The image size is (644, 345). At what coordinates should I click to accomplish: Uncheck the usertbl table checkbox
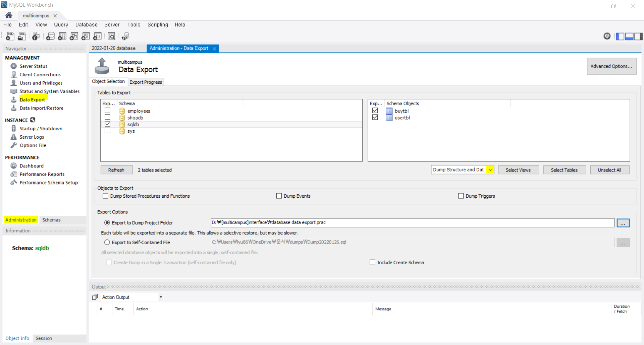pyautogui.click(x=375, y=117)
